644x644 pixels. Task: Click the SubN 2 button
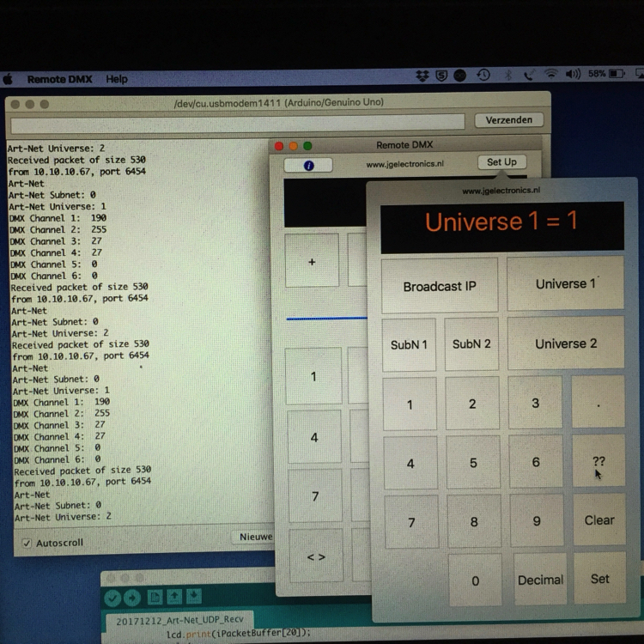click(x=471, y=343)
